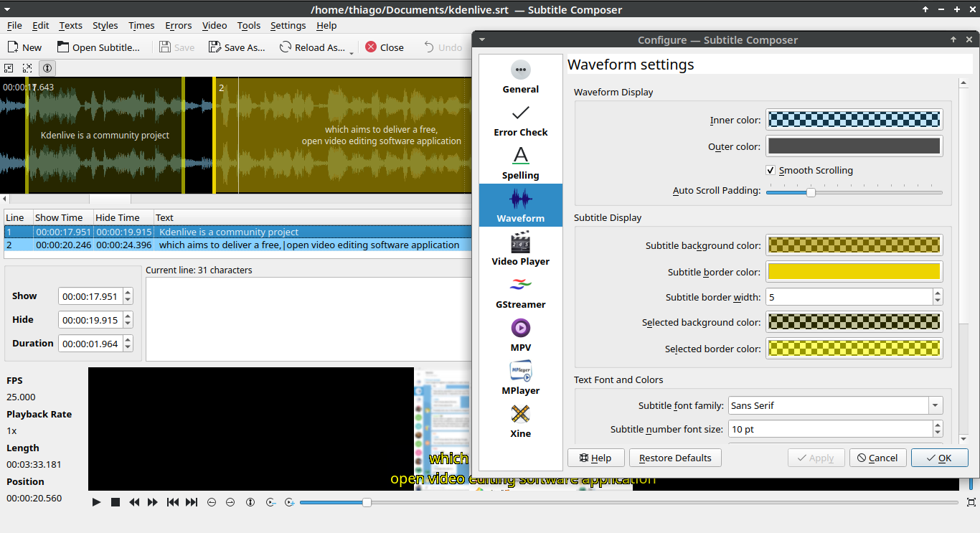This screenshot has width=980, height=533.
Task: Toggle the Smooth Scrolling checkbox
Action: pyautogui.click(x=809, y=170)
